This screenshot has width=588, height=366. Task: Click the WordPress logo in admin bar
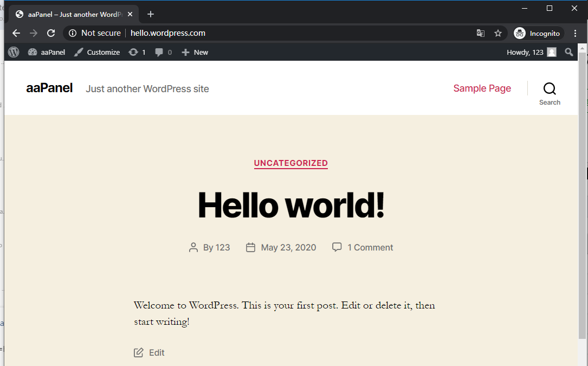(x=14, y=52)
